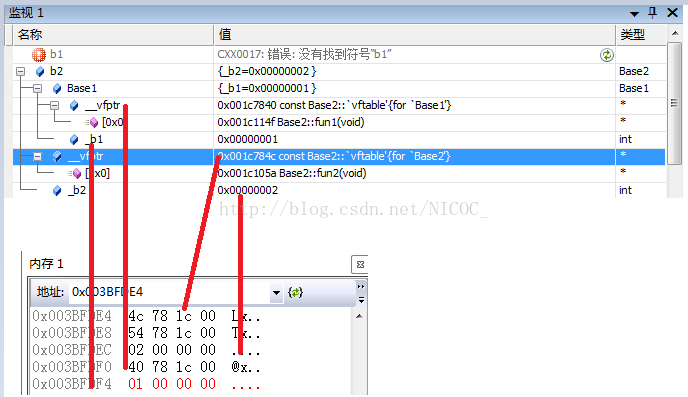This screenshot has width=688, height=397.
Task: Collapse the Base1 tree node
Action: [38, 89]
